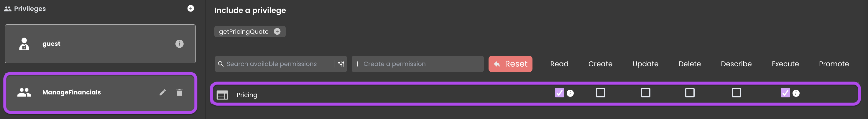Click the Reset button
Image resolution: width=868 pixels, height=119 pixels.
coord(510,64)
